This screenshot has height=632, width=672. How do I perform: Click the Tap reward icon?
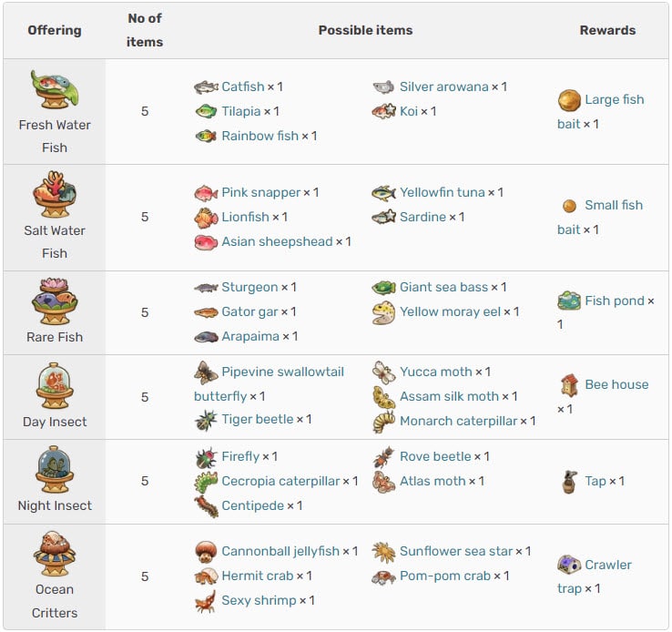[569, 482]
